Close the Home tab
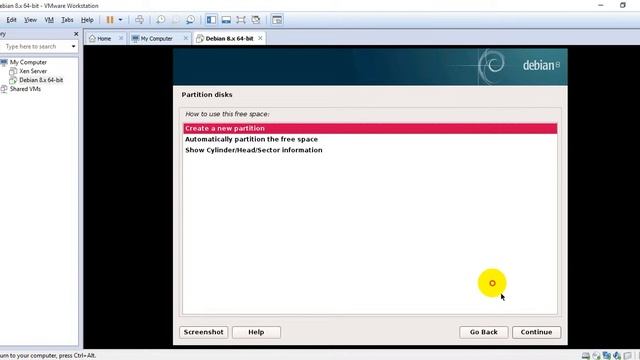The height and width of the screenshot is (360, 640). tap(121, 38)
